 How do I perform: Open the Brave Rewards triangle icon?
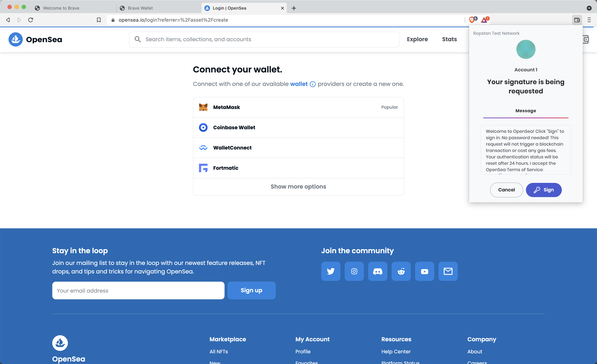(484, 20)
